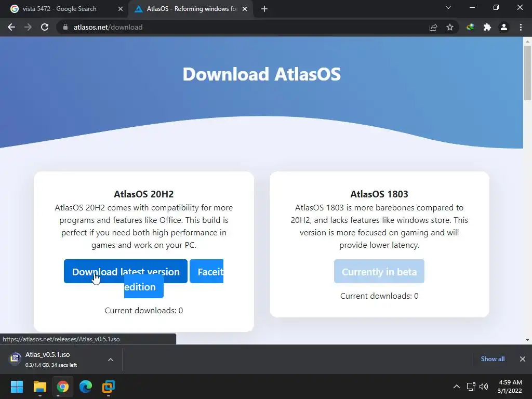Click the scrollbar down arrow
Screen dimensions: 532x399
coord(527,340)
